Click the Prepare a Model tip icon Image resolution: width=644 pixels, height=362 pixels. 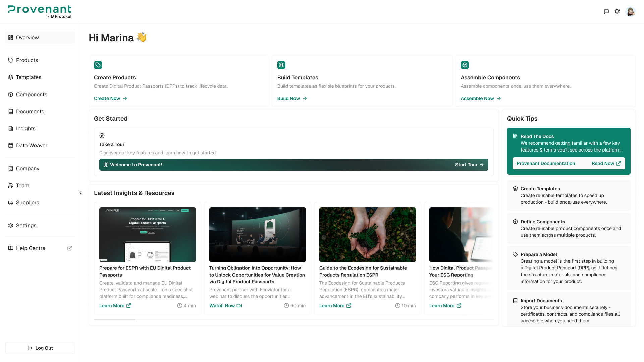(x=515, y=254)
